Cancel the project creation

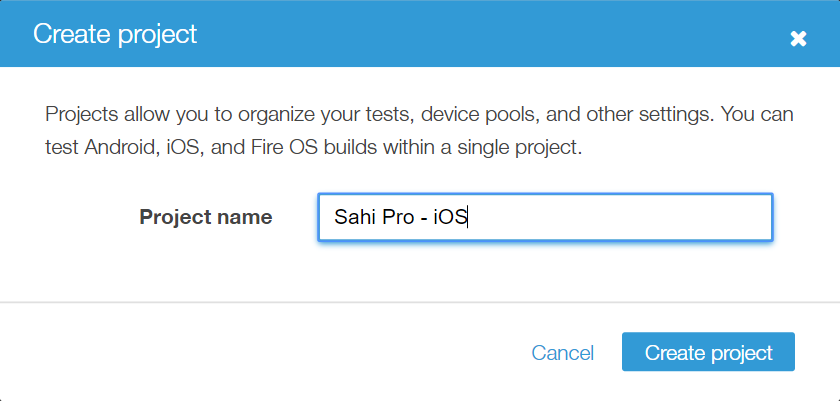click(562, 353)
